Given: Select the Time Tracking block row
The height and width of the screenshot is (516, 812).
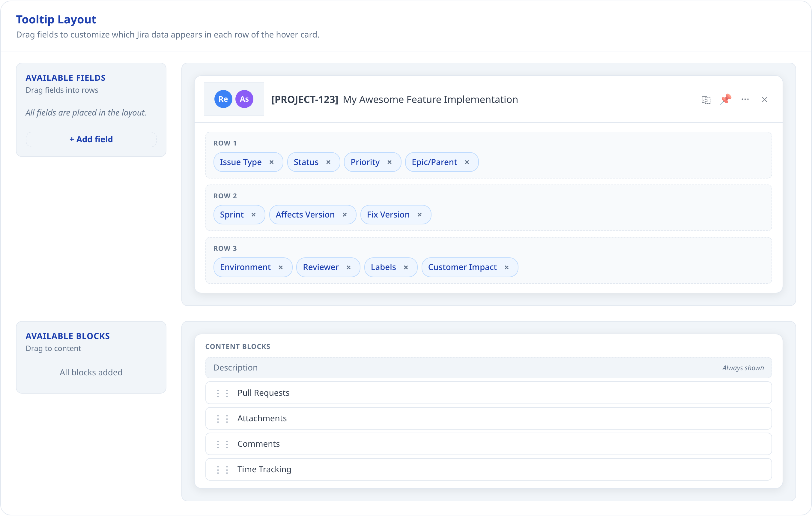Looking at the screenshot, I should [x=264, y=469].
